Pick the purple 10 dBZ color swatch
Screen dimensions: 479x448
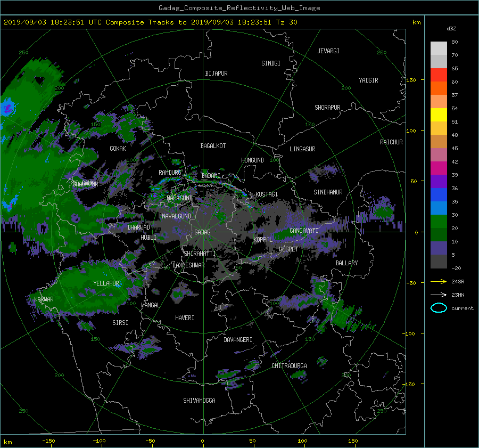439,248
